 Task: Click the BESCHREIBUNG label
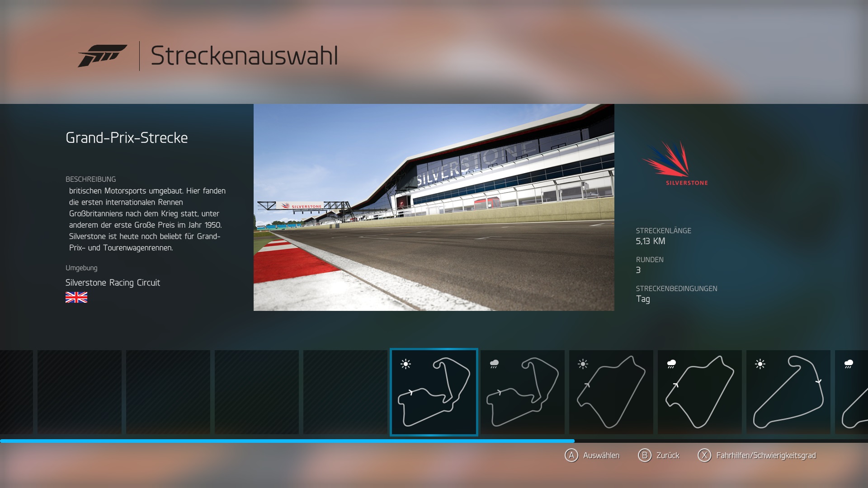click(90, 179)
